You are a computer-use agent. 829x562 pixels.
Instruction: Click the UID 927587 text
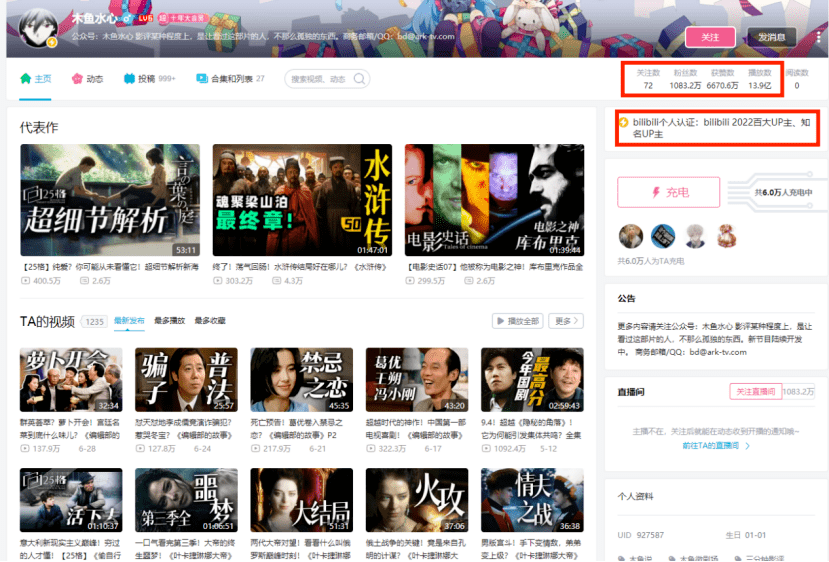641,535
